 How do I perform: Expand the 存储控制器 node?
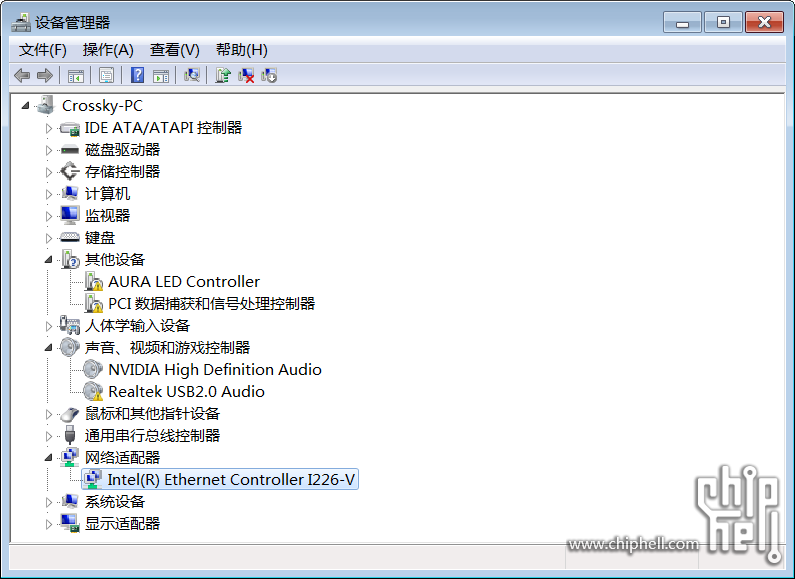click(49, 172)
